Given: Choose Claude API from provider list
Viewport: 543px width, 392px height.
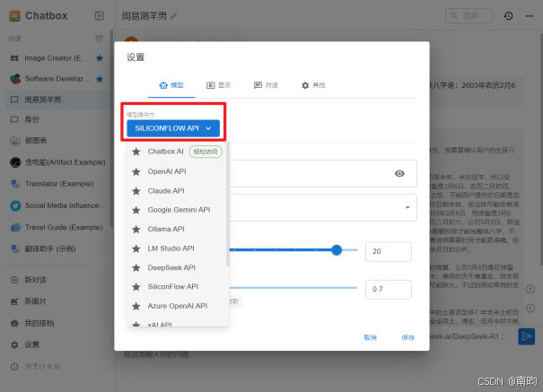Looking at the screenshot, I should pyautogui.click(x=178, y=191).
